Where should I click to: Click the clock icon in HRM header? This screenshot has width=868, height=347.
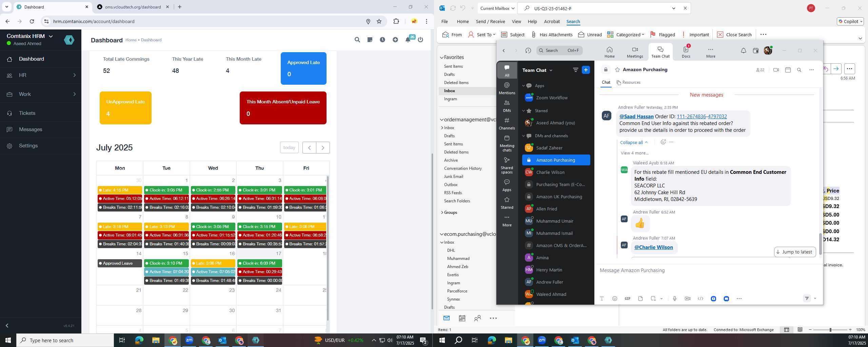[382, 40]
